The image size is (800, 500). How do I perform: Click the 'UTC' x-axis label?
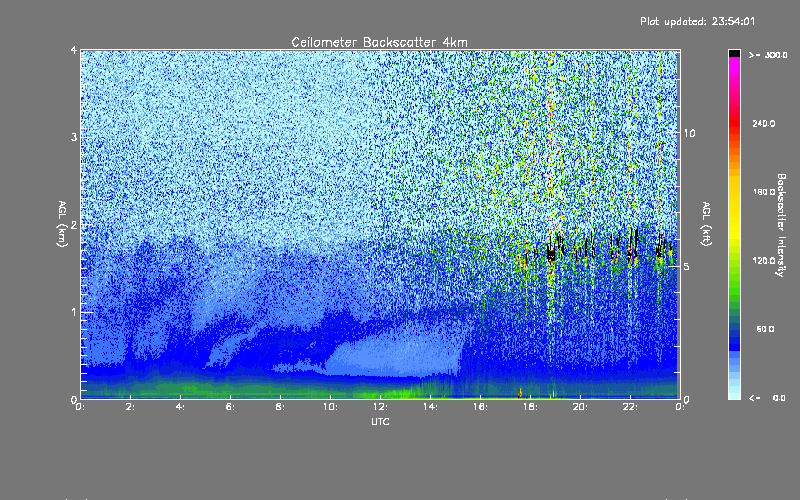(x=380, y=421)
